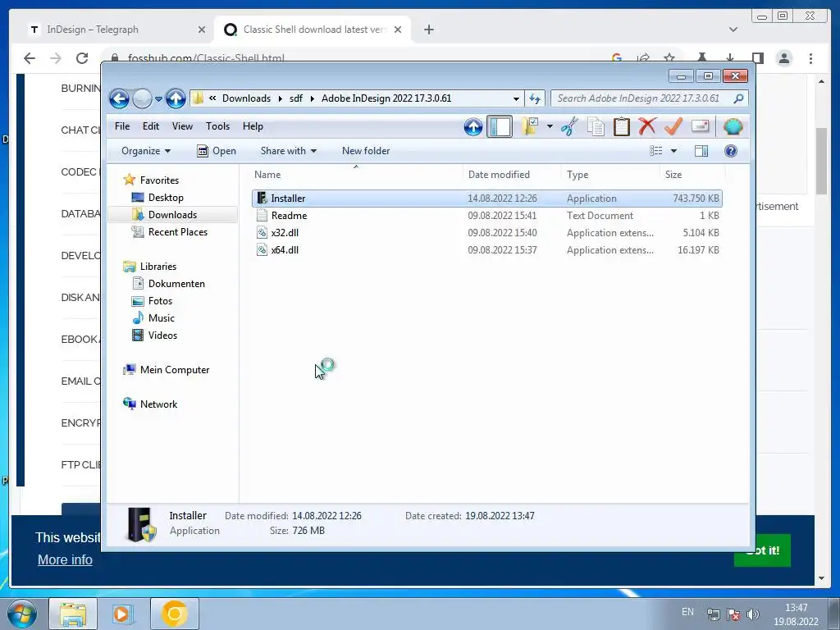Refresh the folder via address bar button
Image resolution: width=840 pixels, height=630 pixels.
click(x=535, y=98)
